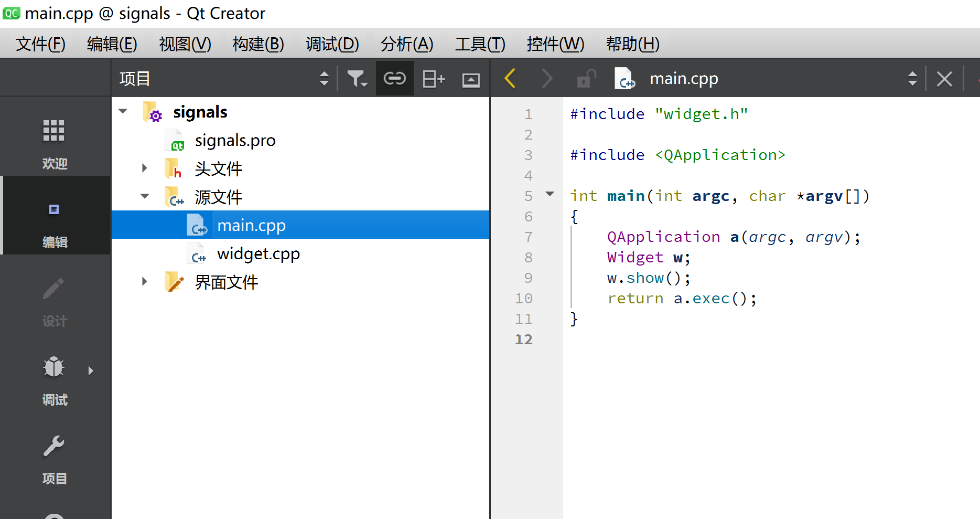980x519 pixels.
Task: Open the 文件(F) menu
Action: pyautogui.click(x=41, y=44)
